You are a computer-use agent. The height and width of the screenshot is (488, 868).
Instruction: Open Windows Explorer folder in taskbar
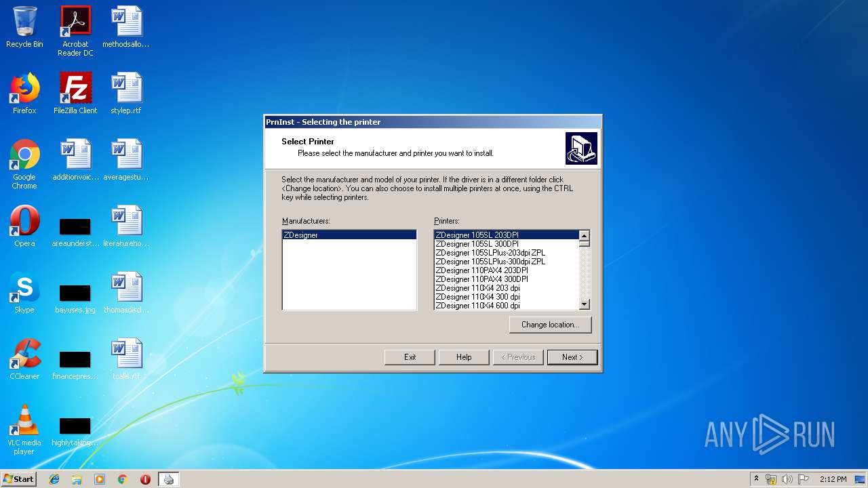click(77, 479)
